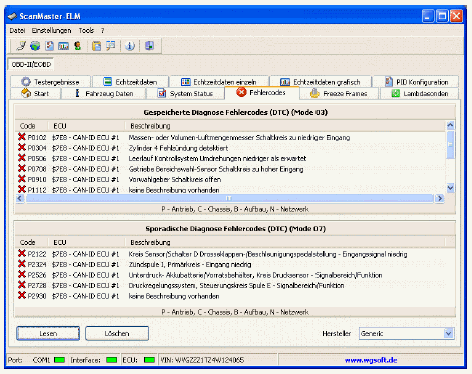Click the globe toolbar icon

(35, 46)
